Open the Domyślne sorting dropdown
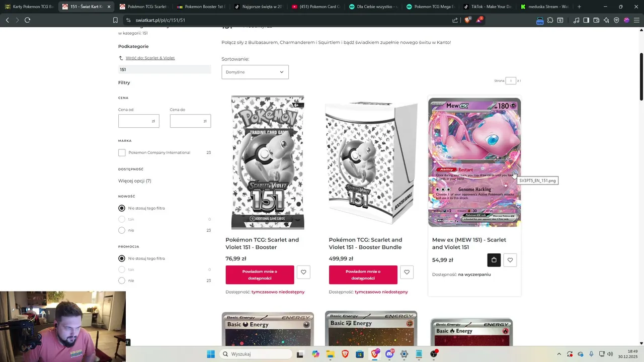Image resolution: width=644 pixels, height=362 pixels. [x=255, y=72]
